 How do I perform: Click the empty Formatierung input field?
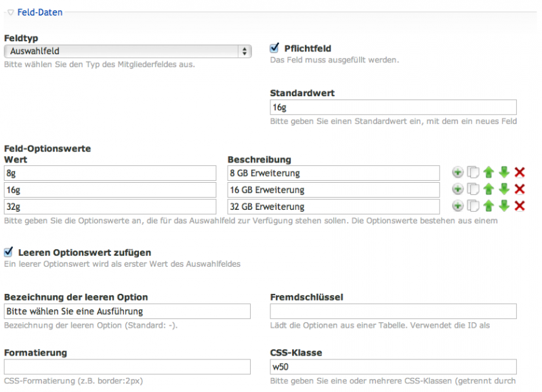127,366
